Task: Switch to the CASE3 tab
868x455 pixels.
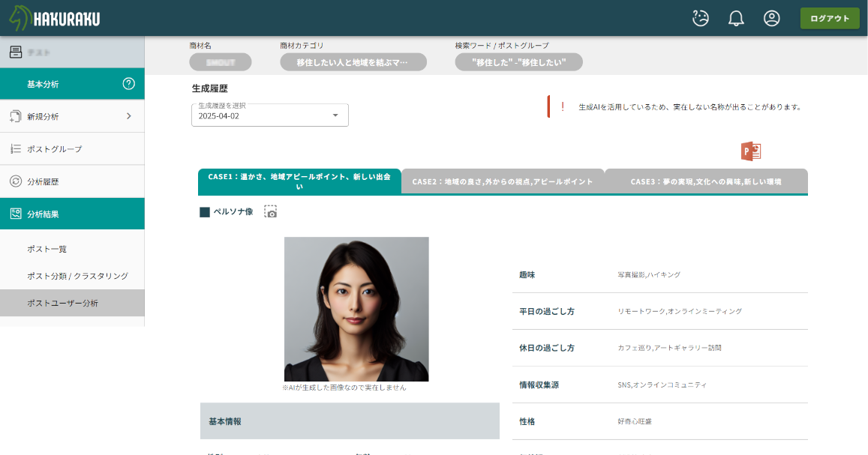Action: pyautogui.click(x=706, y=181)
